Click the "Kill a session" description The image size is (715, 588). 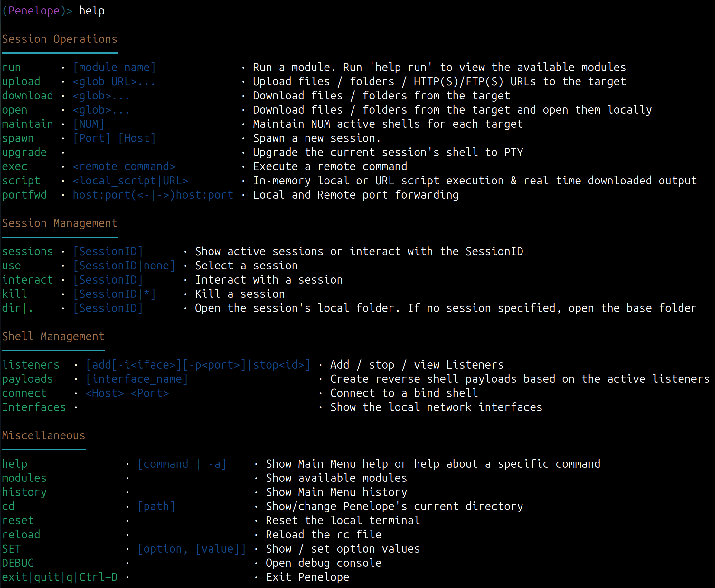[x=240, y=294]
